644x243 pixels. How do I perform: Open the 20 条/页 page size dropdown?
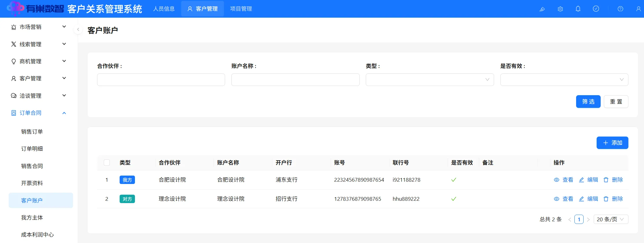coord(611,219)
